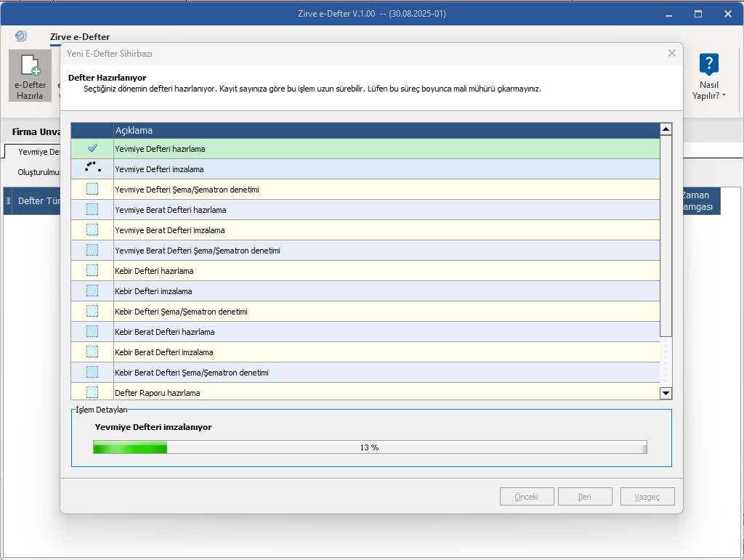Click the Oluşturulmuş label in main window
The image size is (744, 560).
(39, 172)
